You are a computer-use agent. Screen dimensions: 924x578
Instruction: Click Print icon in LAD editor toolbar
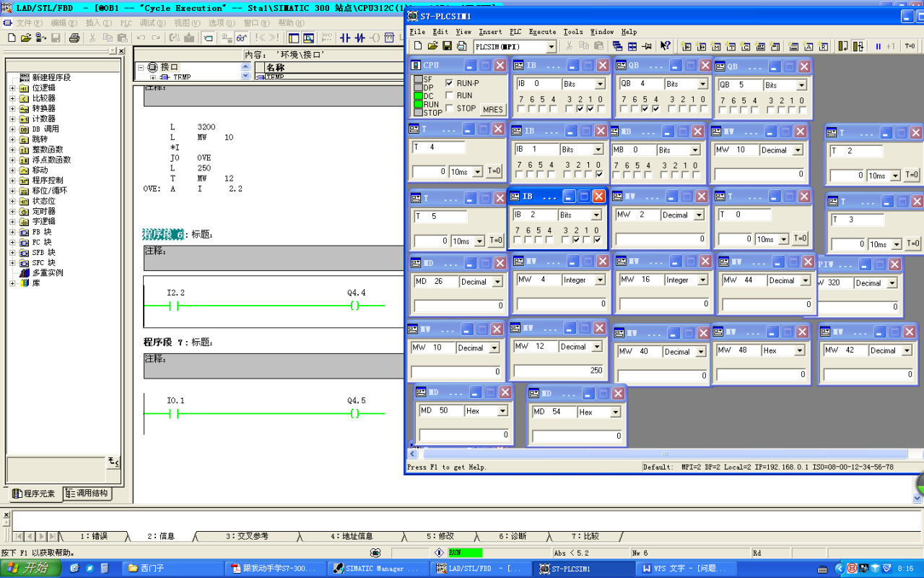coord(74,38)
